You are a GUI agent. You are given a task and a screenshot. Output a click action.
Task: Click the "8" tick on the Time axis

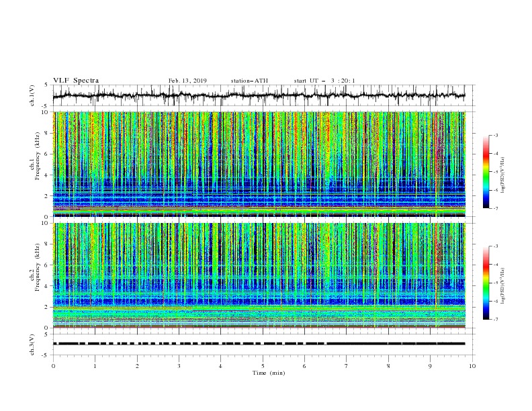coord(388,366)
